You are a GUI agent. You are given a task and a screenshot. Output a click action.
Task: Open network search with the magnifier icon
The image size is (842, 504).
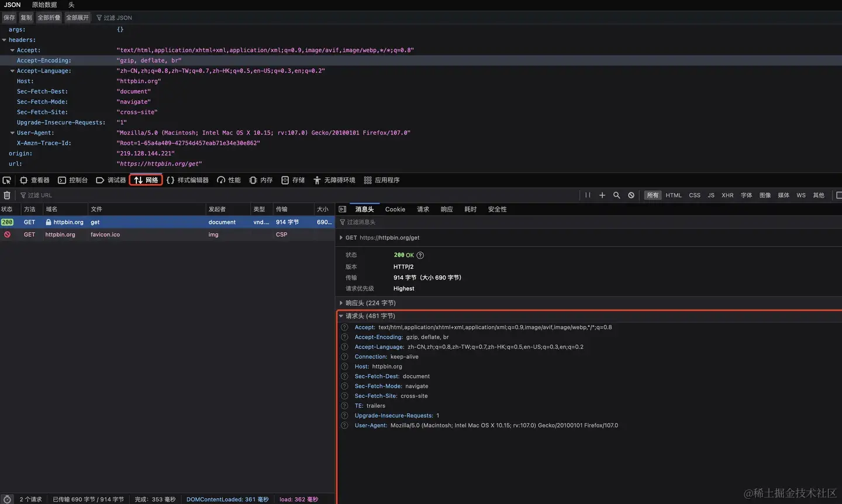pos(616,195)
